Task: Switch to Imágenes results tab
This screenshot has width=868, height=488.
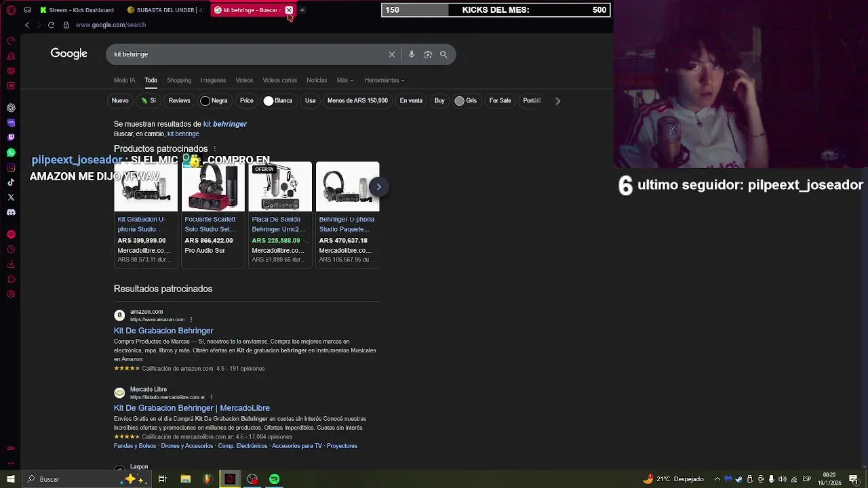Action: [x=213, y=80]
